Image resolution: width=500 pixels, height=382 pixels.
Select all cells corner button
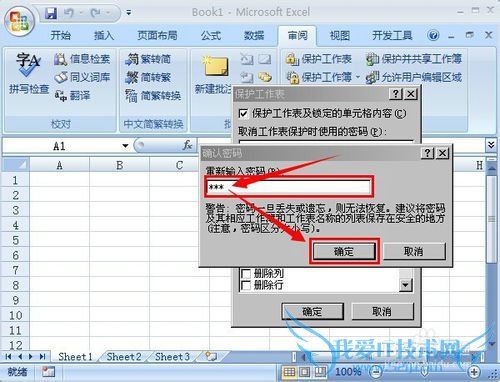(x=16, y=165)
